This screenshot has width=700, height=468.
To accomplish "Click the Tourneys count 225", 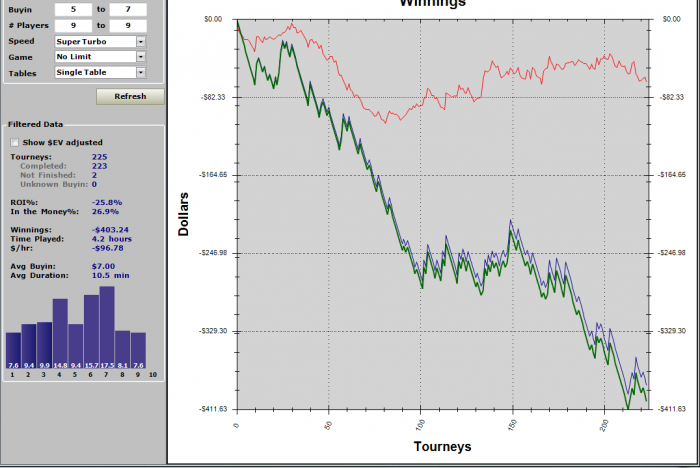I will [x=100, y=157].
